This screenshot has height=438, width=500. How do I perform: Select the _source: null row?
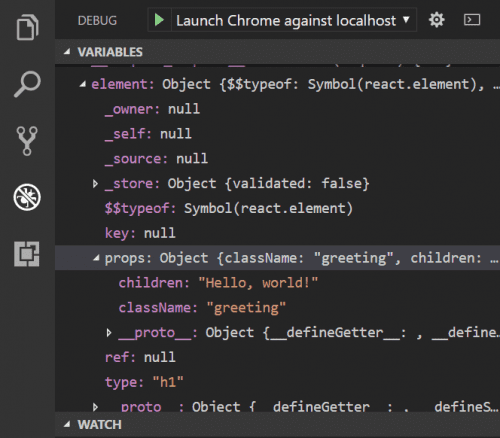pos(277,159)
